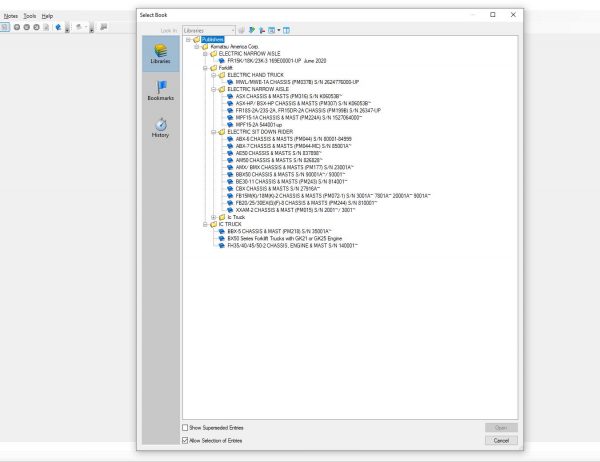Image resolution: width=600 pixels, height=462 pixels.
Task: Collapse the Publishers root node
Action: click(x=188, y=39)
